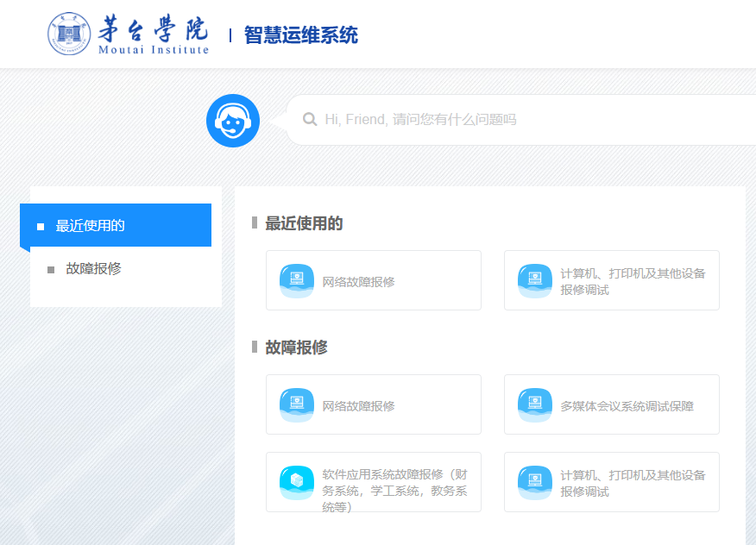
Task: Click the 软件应用系统故障报修 card icon
Action: 297,482
